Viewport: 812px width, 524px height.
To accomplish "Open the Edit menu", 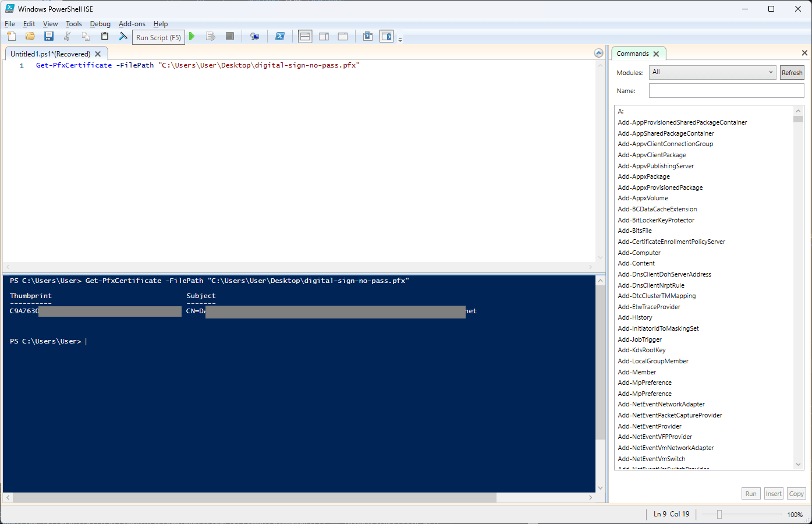I will [x=29, y=24].
